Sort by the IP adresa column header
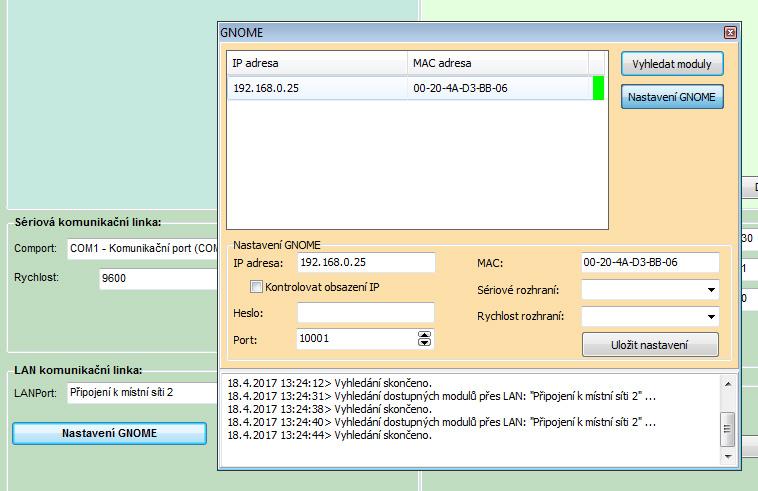 (x=317, y=63)
